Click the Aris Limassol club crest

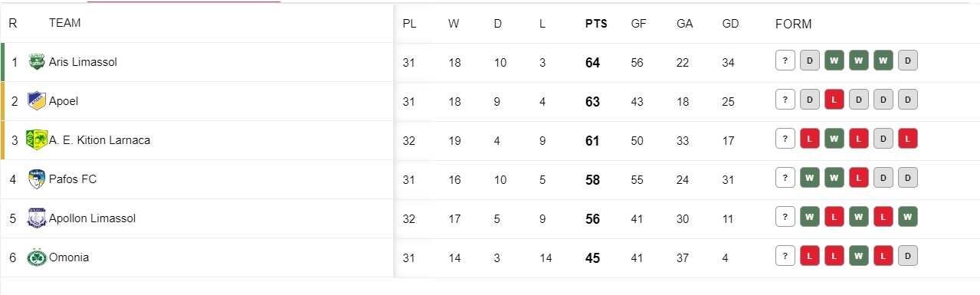pos(37,62)
